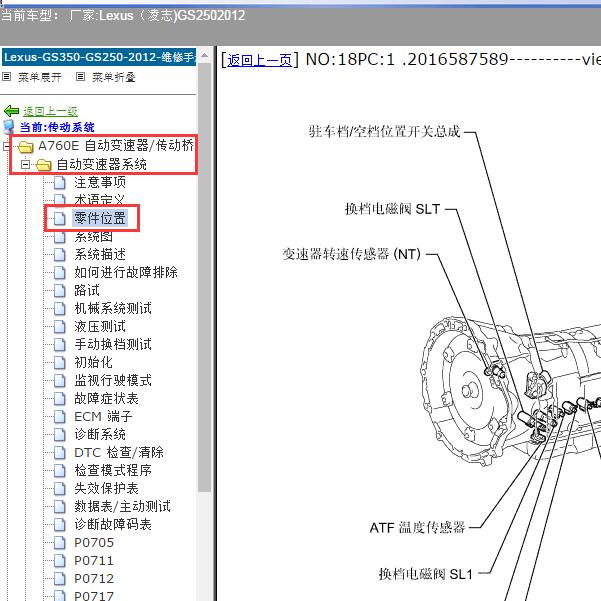Click the transmission housing diagram image
Image resolution: width=601 pixels, height=601 pixels.
510,391
